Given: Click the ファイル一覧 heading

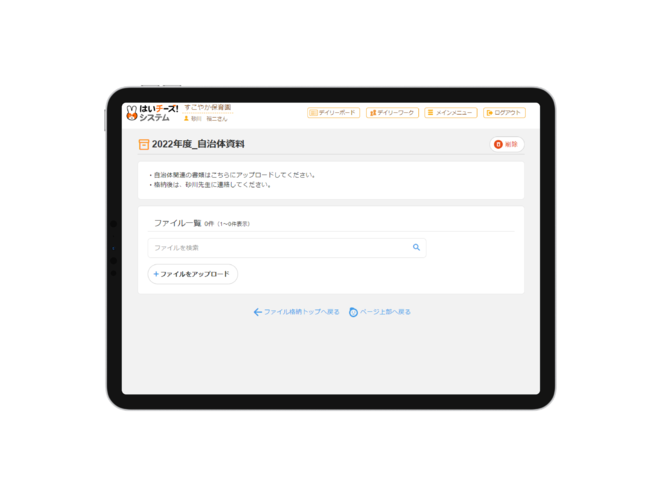Looking at the screenshot, I should tap(177, 223).
